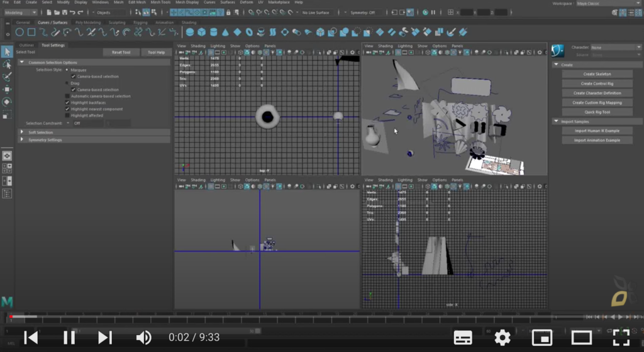Screen dimensions: 644x352
Task: Create a polygon cube from the shelf
Action: pyautogui.click(x=202, y=32)
